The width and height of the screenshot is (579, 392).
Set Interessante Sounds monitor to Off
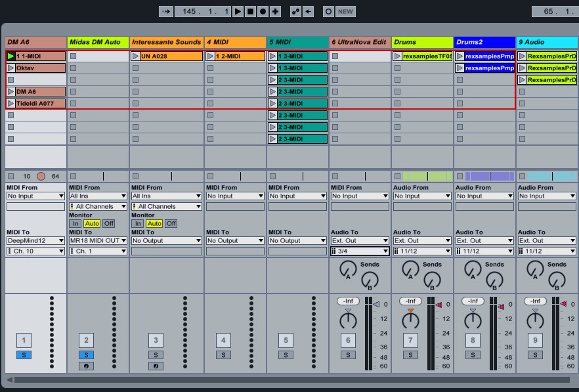[171, 223]
